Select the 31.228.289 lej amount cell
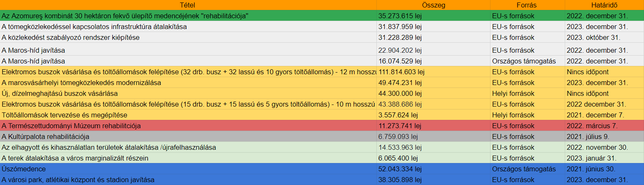Image resolution: width=644 pixels, height=185 pixels. point(400,37)
